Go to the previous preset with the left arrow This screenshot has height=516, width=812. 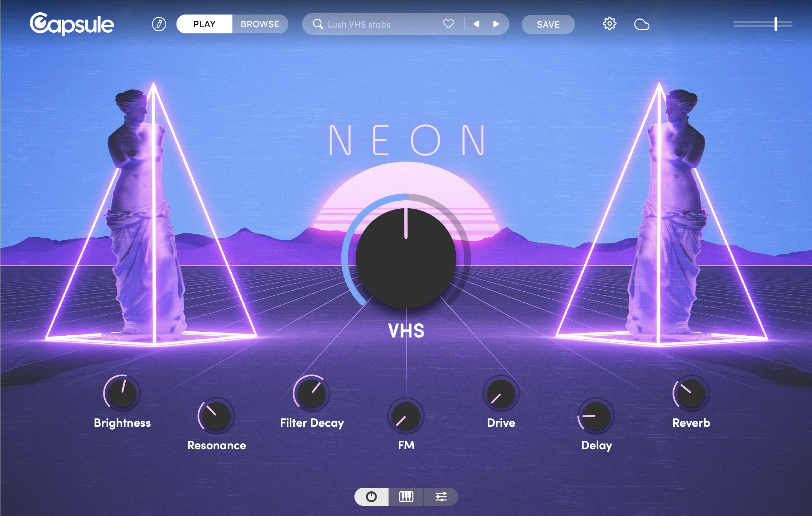[x=476, y=24]
